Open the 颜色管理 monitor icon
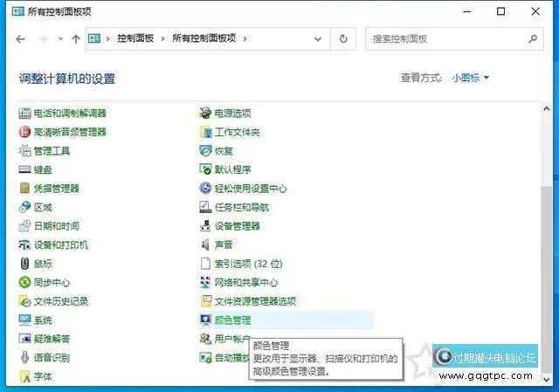 pyautogui.click(x=205, y=320)
